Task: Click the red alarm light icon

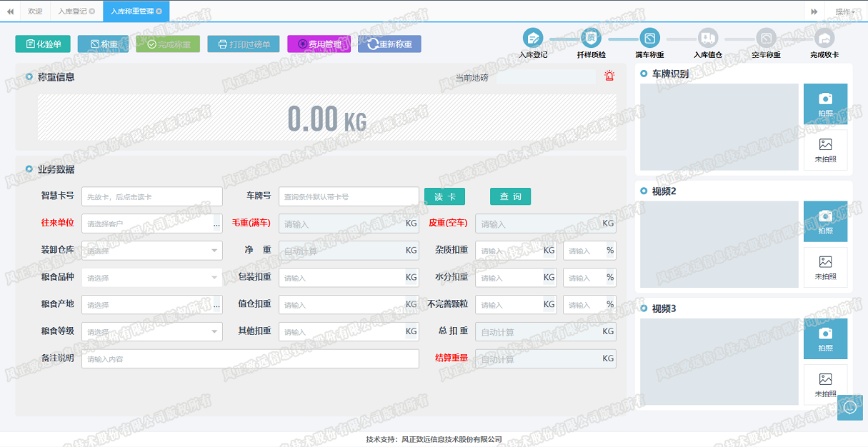Action: tap(609, 76)
